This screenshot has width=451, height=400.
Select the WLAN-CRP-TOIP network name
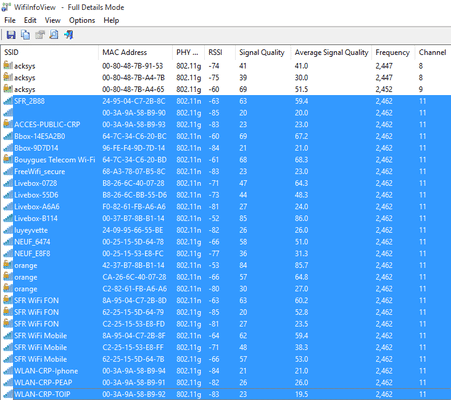42,394
